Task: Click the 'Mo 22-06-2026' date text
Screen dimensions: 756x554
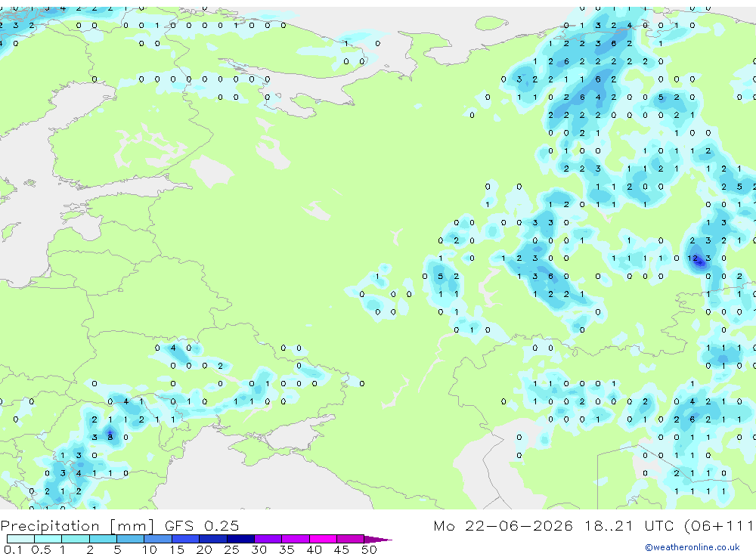Action: (503, 525)
